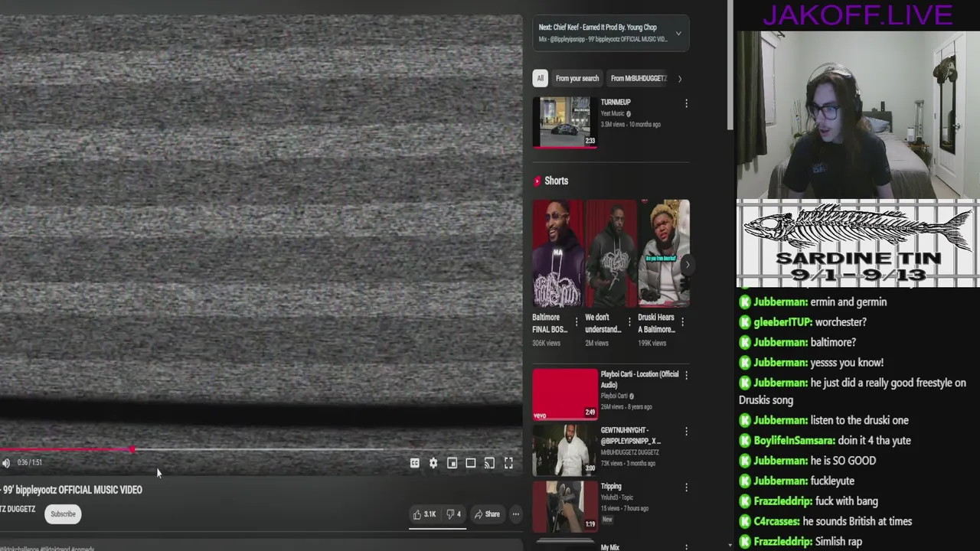Open GEWTNUHNYGHT video thumbnail

click(x=565, y=450)
